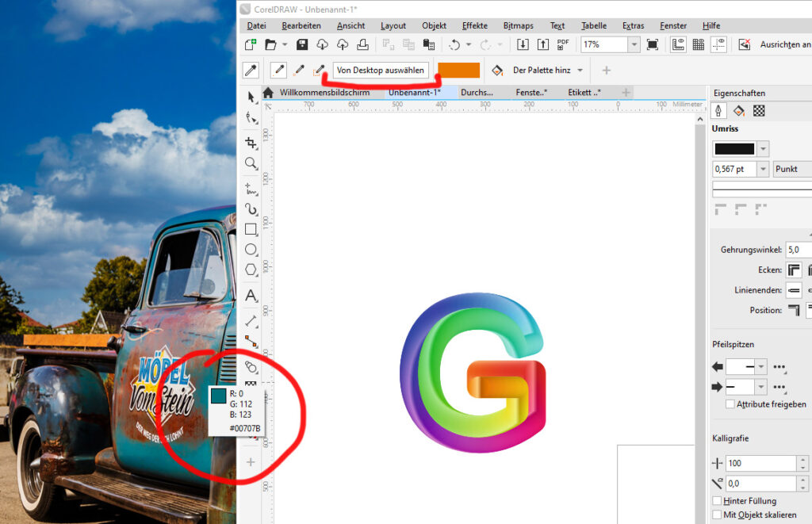The width and height of the screenshot is (812, 524).
Task: Open right arrowhead options ellipsis button
Action: click(x=779, y=388)
